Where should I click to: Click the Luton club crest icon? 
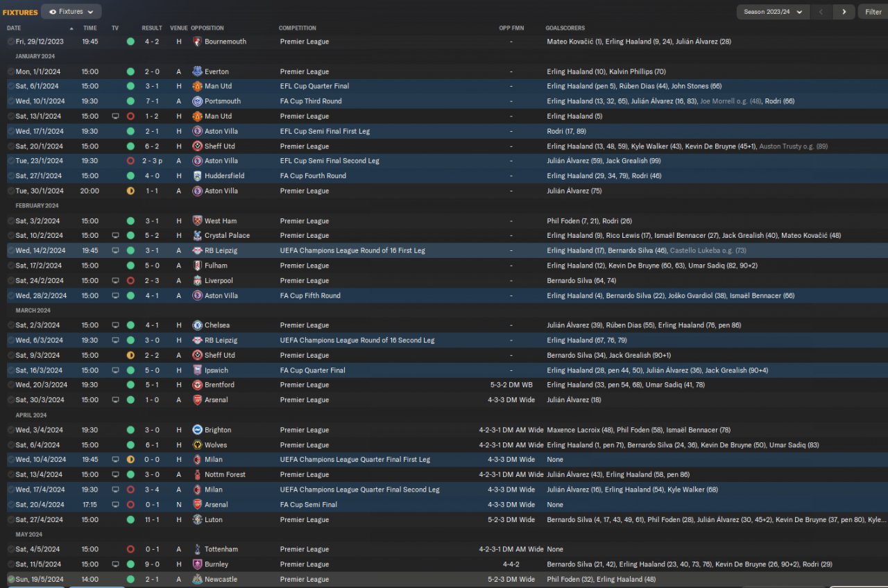click(197, 519)
